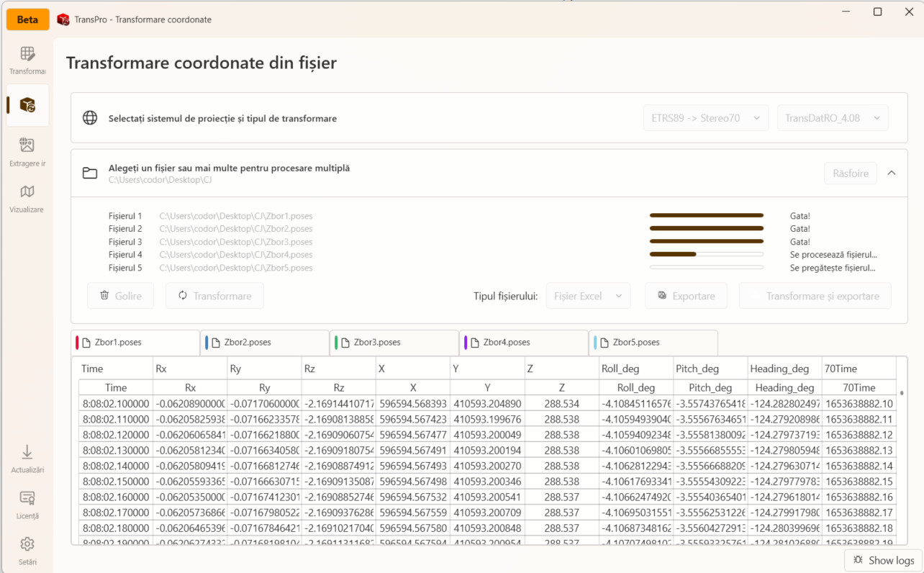This screenshot has width=924, height=573.
Task: Open the ETRS89 -> Stereo70 projection dropdown
Action: (x=705, y=117)
